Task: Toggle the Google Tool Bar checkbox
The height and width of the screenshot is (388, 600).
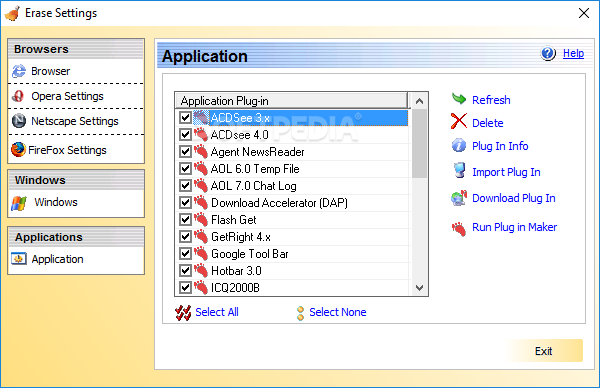Action: [x=186, y=253]
